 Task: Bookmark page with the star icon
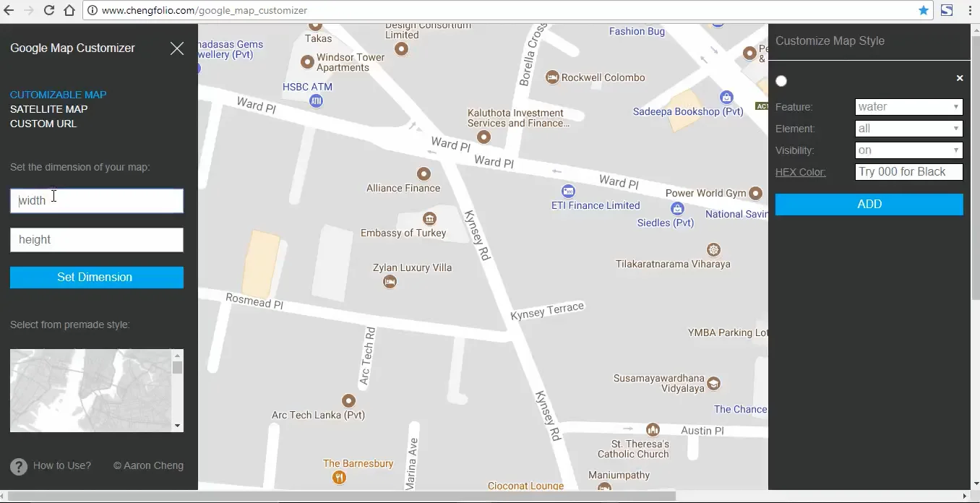[924, 10]
